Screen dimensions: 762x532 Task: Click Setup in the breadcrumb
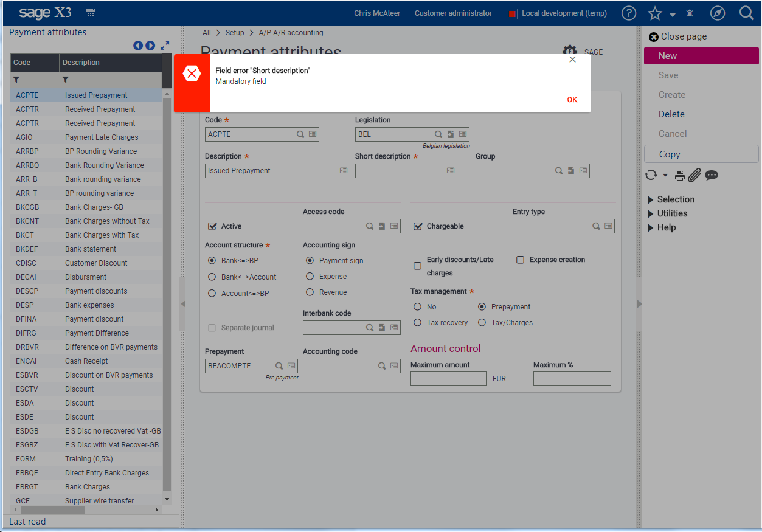coord(235,33)
